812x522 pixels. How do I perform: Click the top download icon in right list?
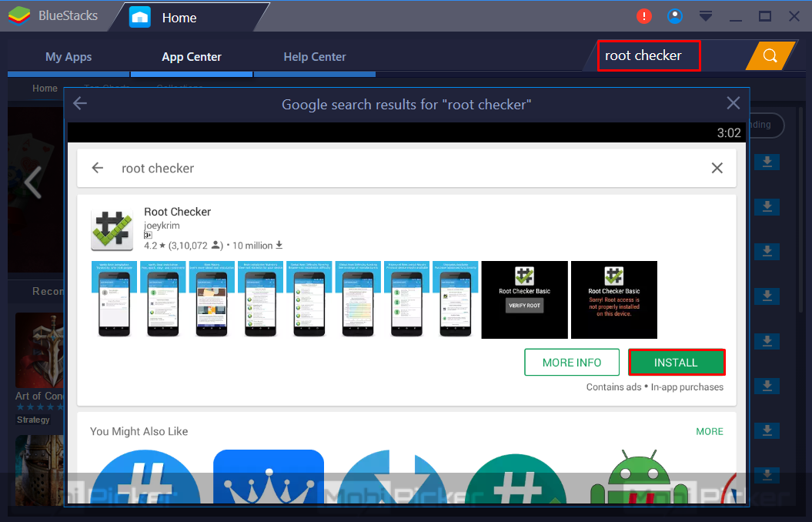pyautogui.click(x=767, y=162)
